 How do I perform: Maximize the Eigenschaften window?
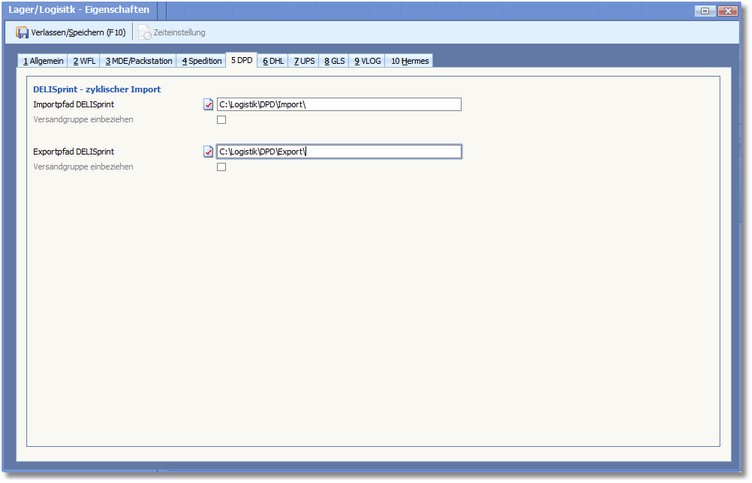705,10
